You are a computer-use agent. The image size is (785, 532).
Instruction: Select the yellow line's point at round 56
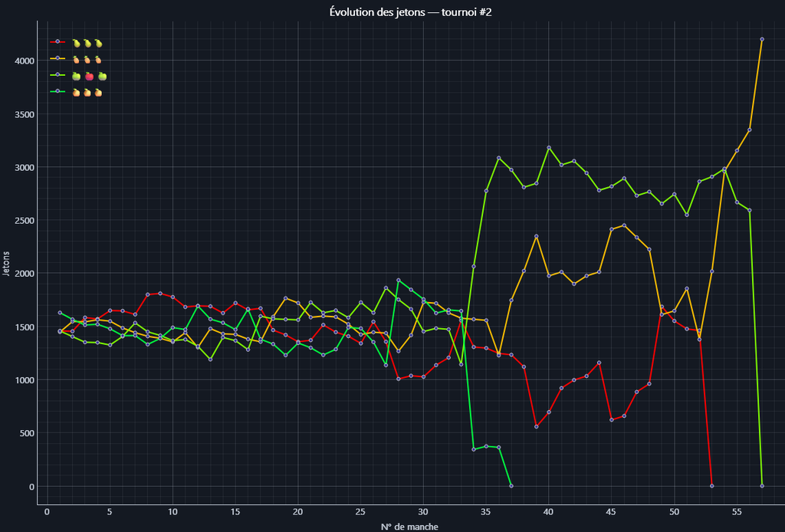click(750, 130)
